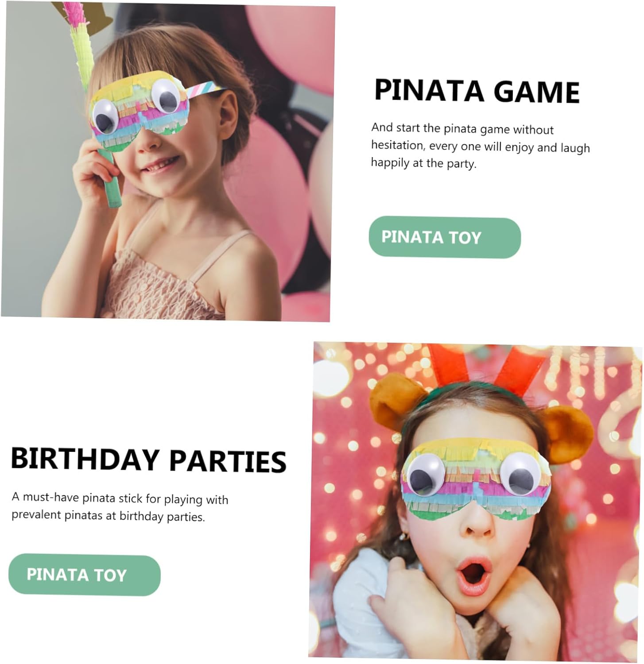The width and height of the screenshot is (644, 664).
Task: Select the BIRTHDAY PARTIES heading
Action: 149,459
